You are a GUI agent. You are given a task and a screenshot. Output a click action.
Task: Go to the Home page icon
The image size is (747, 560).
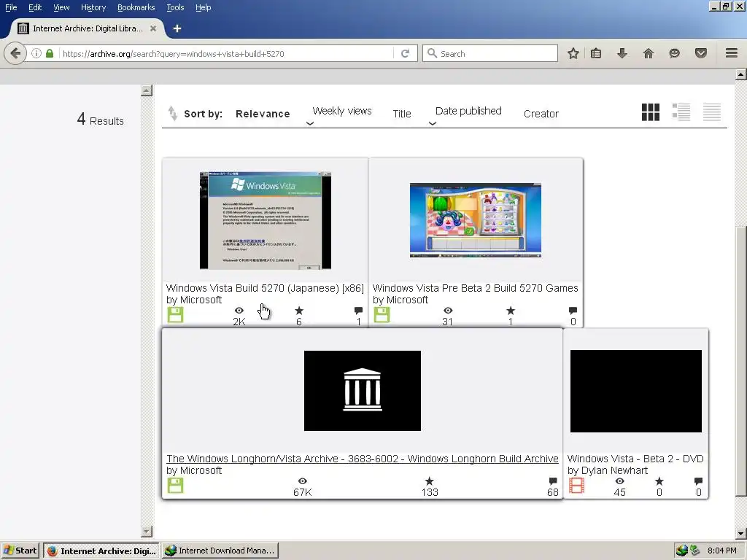[x=649, y=53]
